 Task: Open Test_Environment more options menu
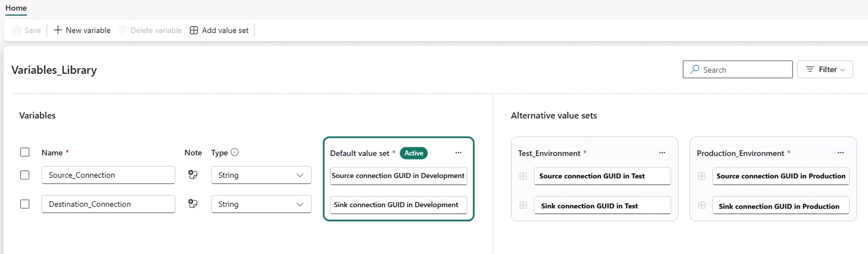pos(662,153)
